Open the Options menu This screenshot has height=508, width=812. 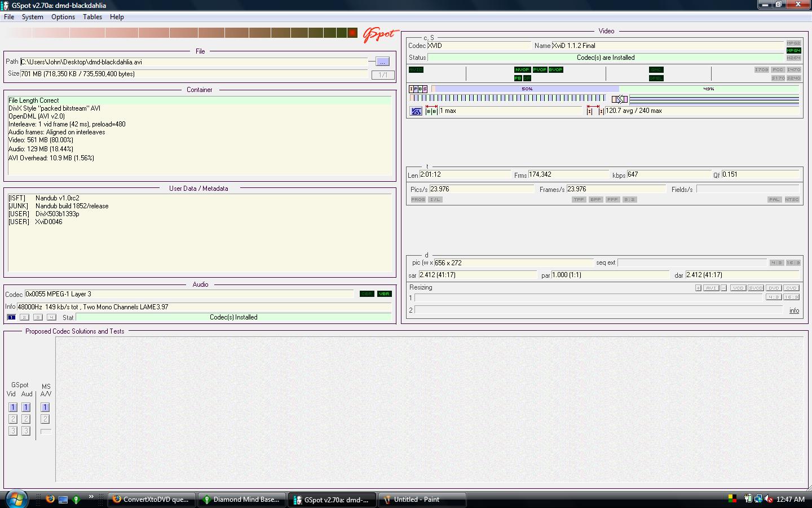coord(63,17)
